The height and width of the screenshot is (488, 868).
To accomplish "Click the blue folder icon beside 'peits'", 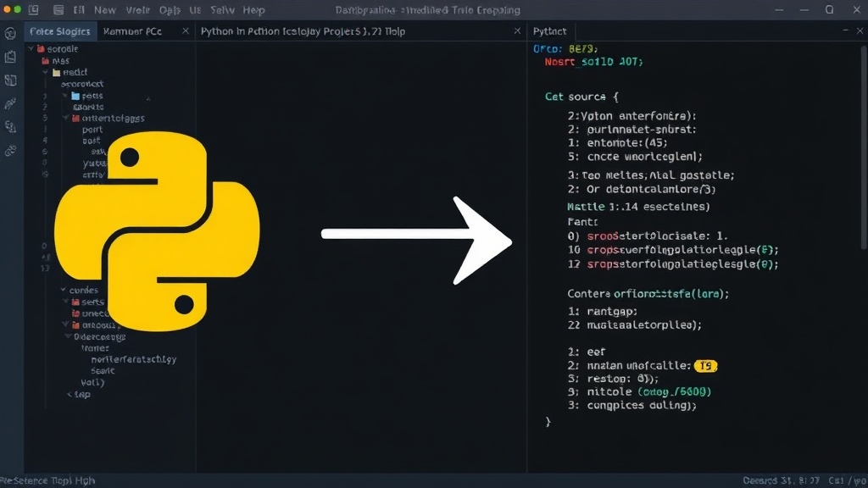I will (x=75, y=96).
